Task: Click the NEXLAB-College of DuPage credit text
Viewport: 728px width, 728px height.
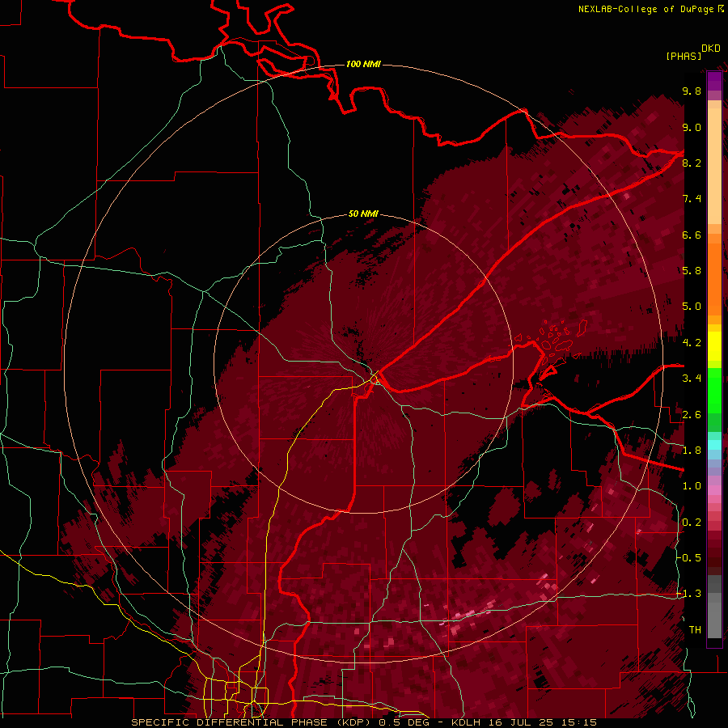Action: [x=647, y=9]
